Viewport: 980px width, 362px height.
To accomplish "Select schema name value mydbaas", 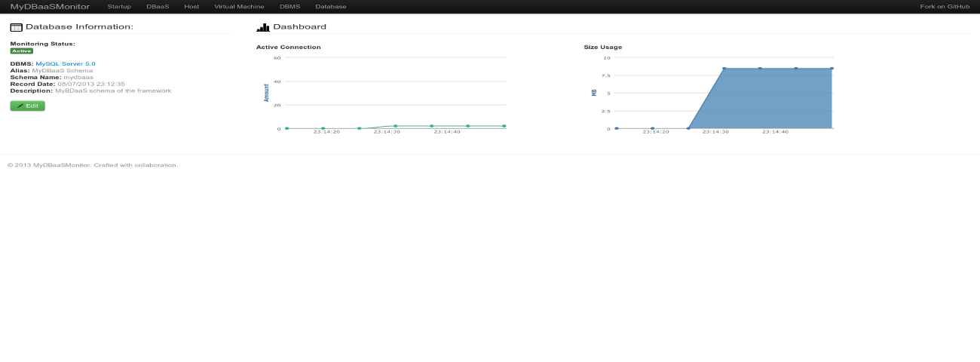I will coord(78,77).
